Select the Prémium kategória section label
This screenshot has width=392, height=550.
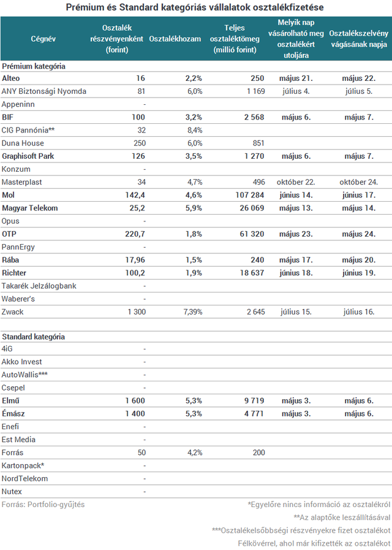(x=34, y=66)
